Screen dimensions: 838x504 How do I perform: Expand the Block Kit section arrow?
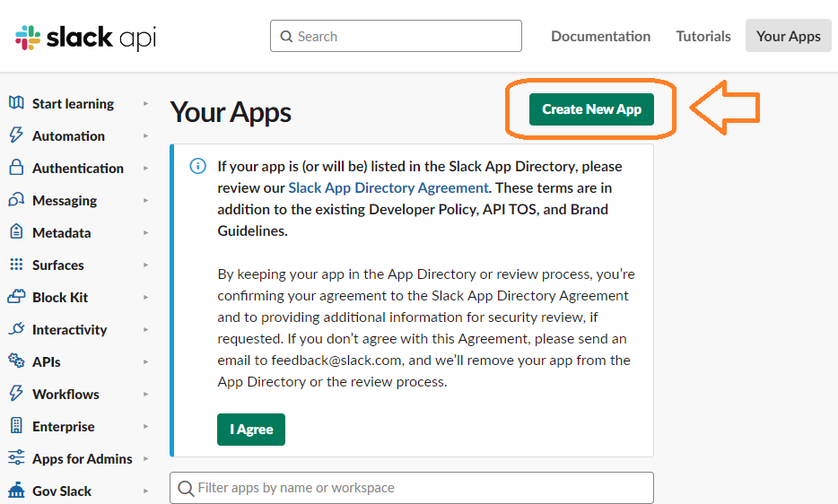[x=145, y=297]
